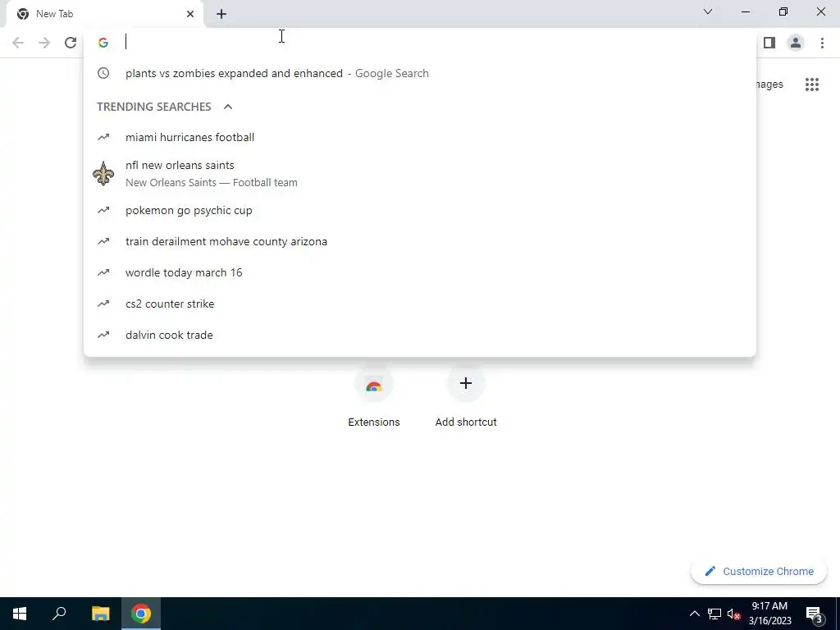Open the profile avatar menu

pos(796,43)
